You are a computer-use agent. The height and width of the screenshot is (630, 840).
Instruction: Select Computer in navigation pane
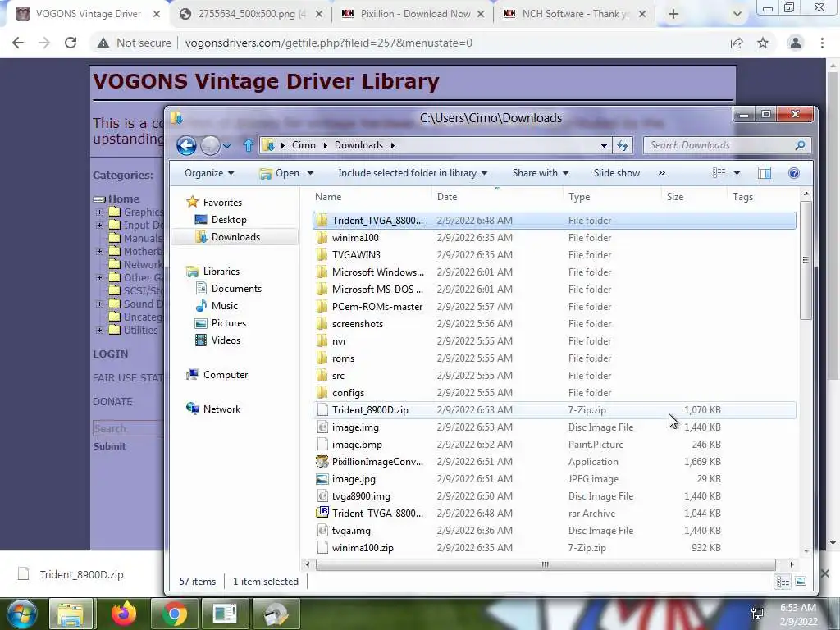(225, 375)
